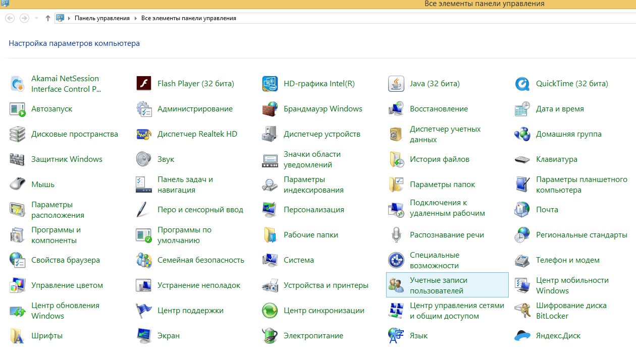Open the Параметры планшетного компьютера link

pyautogui.click(x=581, y=185)
